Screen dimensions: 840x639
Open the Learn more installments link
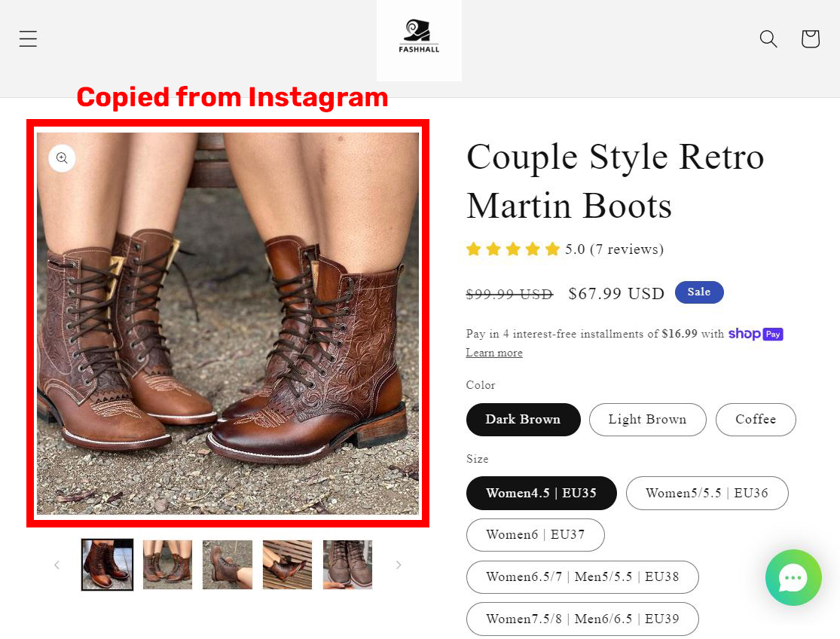click(x=493, y=353)
